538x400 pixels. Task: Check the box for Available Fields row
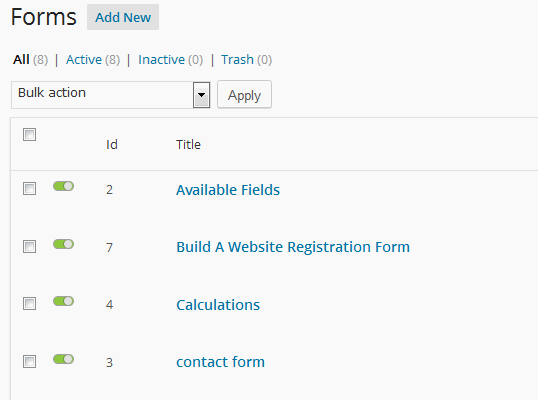(30, 188)
